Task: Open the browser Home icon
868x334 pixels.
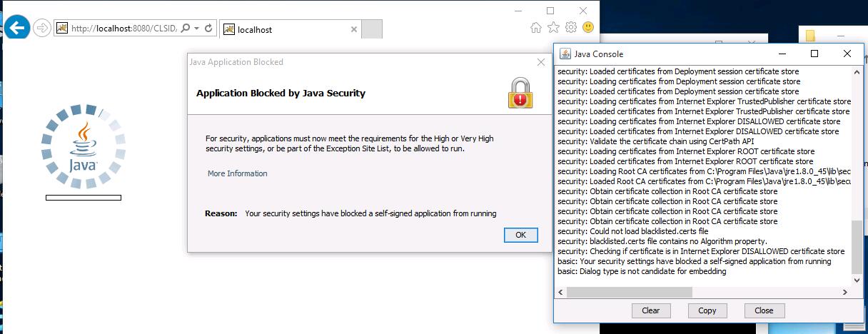Action: point(535,28)
